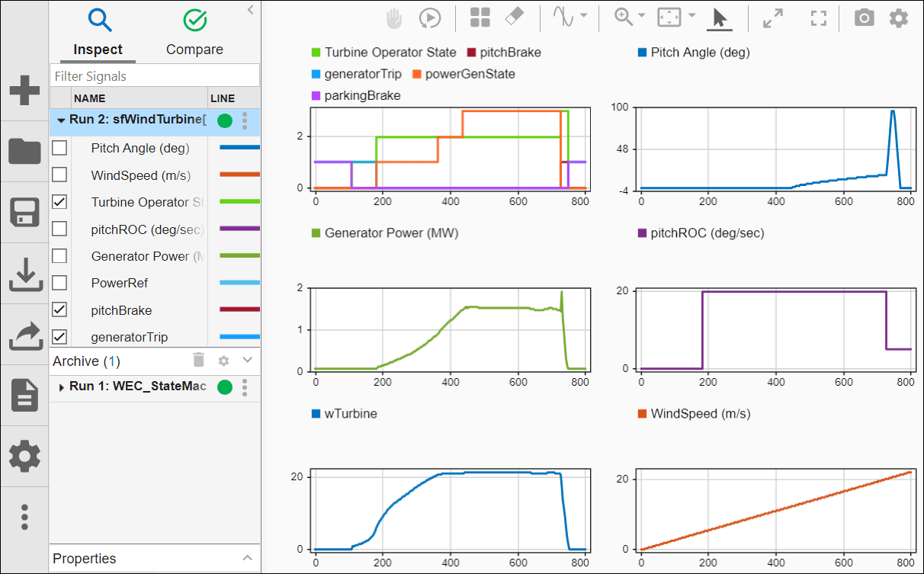Click the fit to view icon
Screen dimensions: 924x574
coord(669,18)
